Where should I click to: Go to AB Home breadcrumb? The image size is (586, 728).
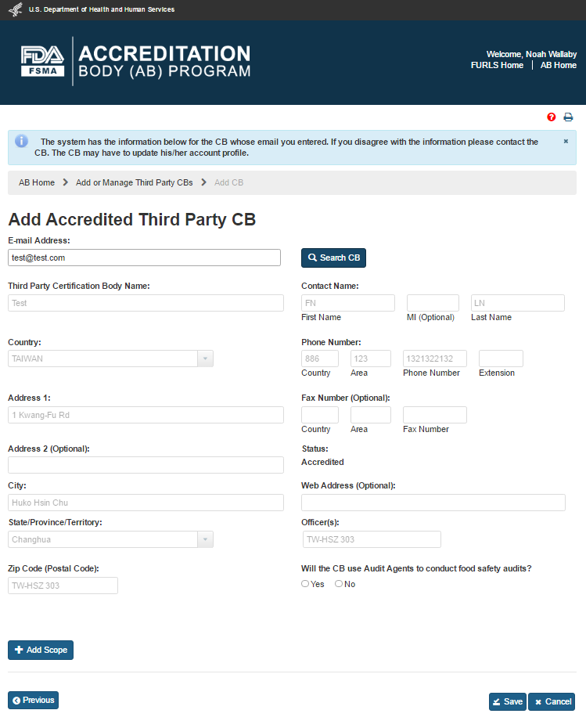(37, 182)
